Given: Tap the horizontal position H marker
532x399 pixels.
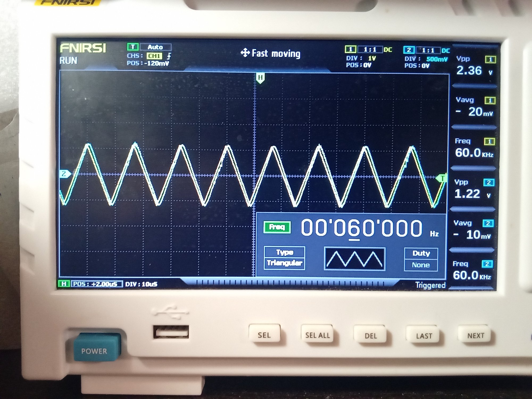Looking at the screenshot, I should point(260,78).
